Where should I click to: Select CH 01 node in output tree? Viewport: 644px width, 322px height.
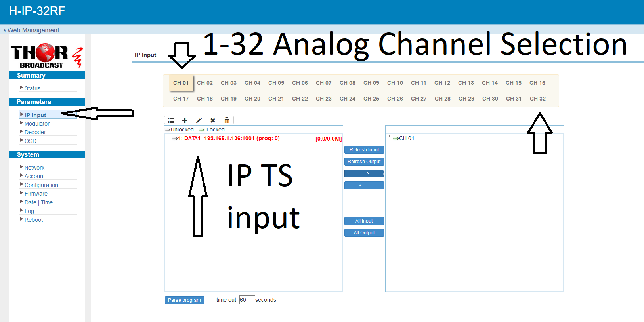[406, 139]
